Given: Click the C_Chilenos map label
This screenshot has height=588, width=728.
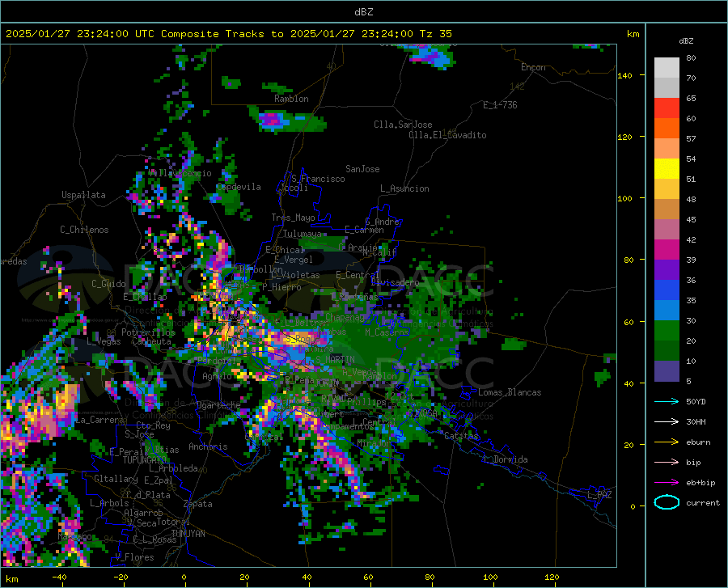Looking at the screenshot, I should click(x=84, y=230).
